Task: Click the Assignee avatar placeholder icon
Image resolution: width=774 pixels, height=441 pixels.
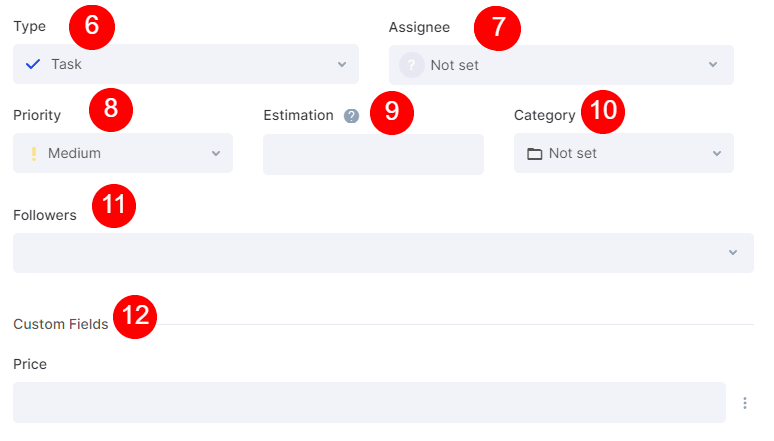Action: tap(411, 65)
